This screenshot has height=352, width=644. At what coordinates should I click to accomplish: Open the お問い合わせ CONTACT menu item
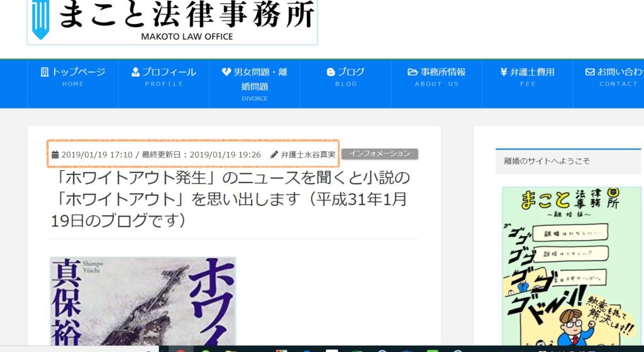609,84
